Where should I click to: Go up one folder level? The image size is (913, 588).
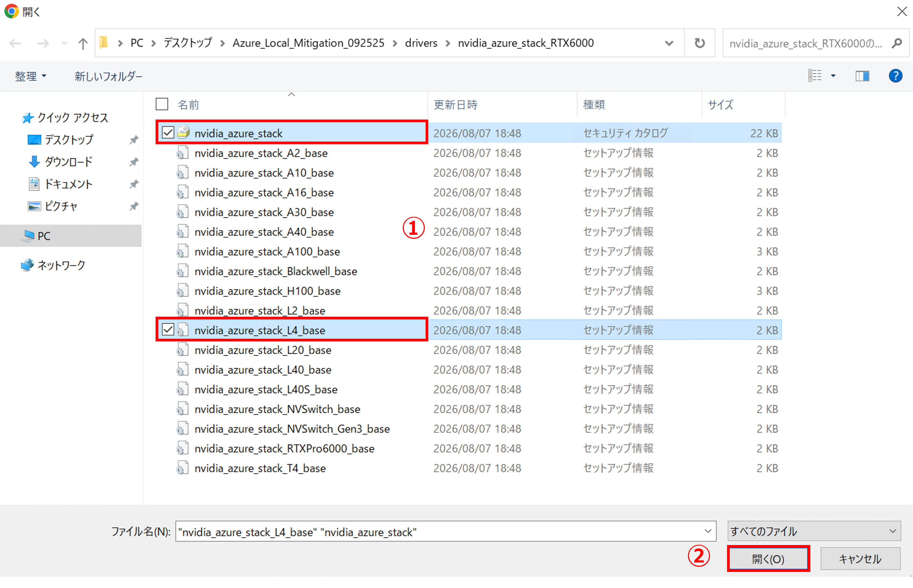[x=82, y=43]
